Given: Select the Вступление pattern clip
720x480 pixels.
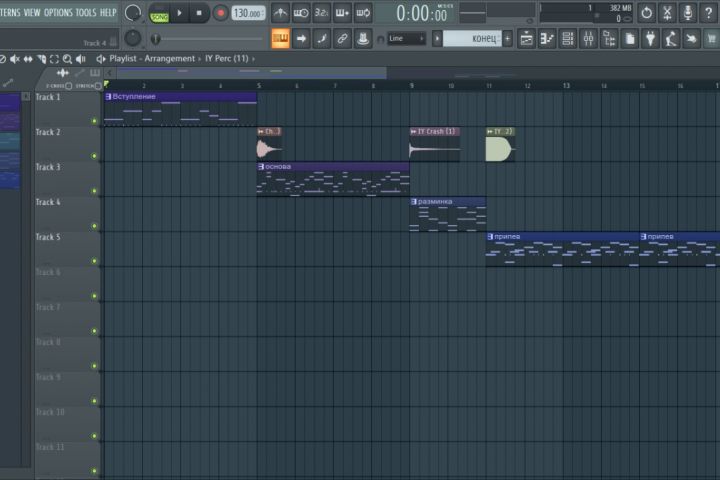Looking at the screenshot, I should [180, 109].
